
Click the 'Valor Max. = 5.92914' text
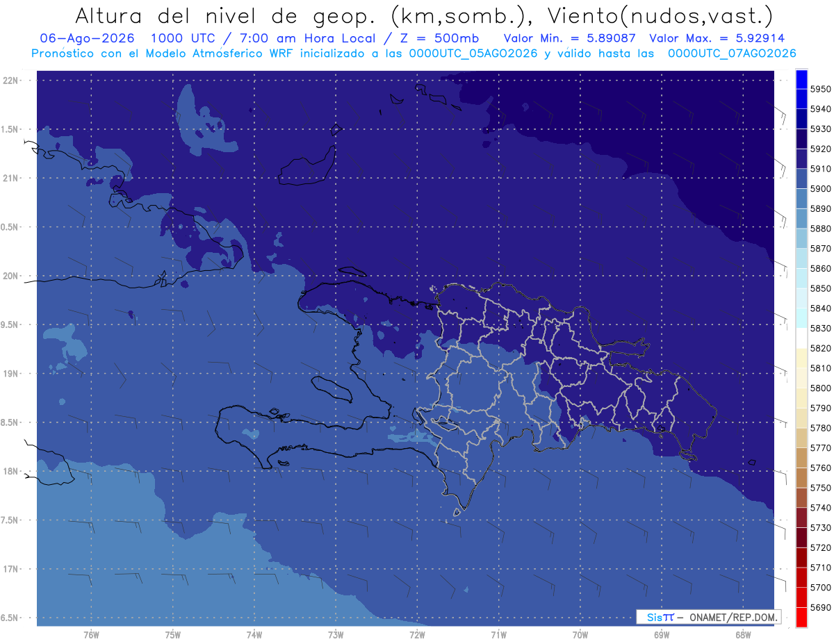pos(717,38)
